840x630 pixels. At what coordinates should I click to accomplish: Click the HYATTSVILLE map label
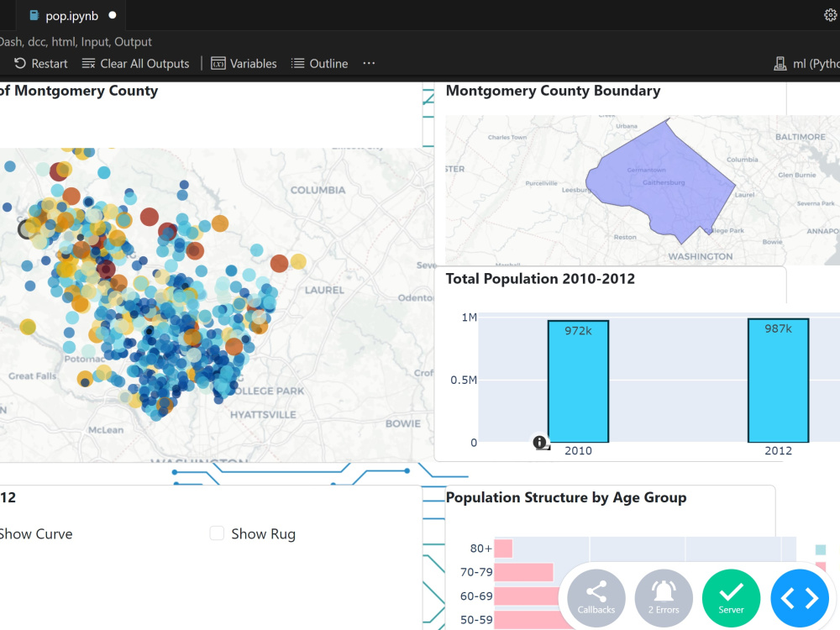click(263, 415)
